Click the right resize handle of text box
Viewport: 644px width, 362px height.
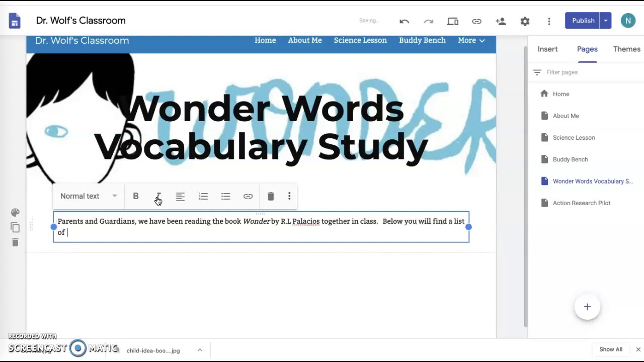click(x=468, y=227)
